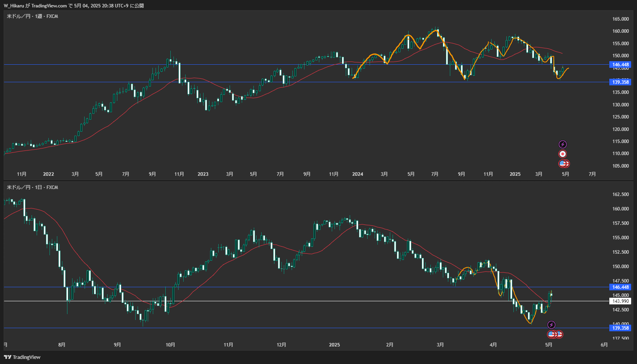Image resolution: width=637 pixels, height=364 pixels.
Task: Click the W_Hikaru publisher header text
Action: pyautogui.click(x=74, y=6)
